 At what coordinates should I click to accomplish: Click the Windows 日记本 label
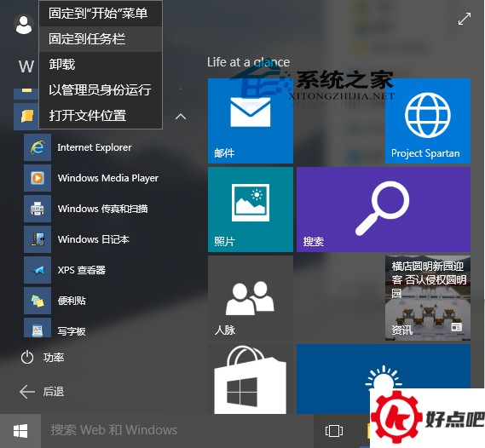tap(94, 239)
